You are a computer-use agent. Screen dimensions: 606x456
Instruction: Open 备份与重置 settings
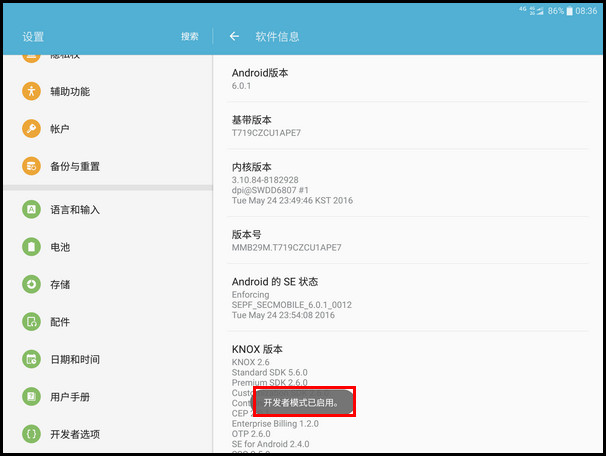(108, 166)
